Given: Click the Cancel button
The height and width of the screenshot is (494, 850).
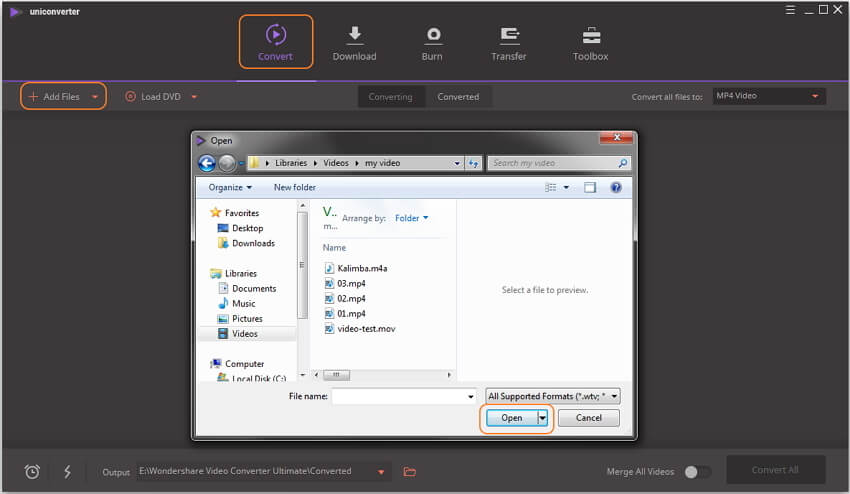Looking at the screenshot, I should click(x=589, y=418).
